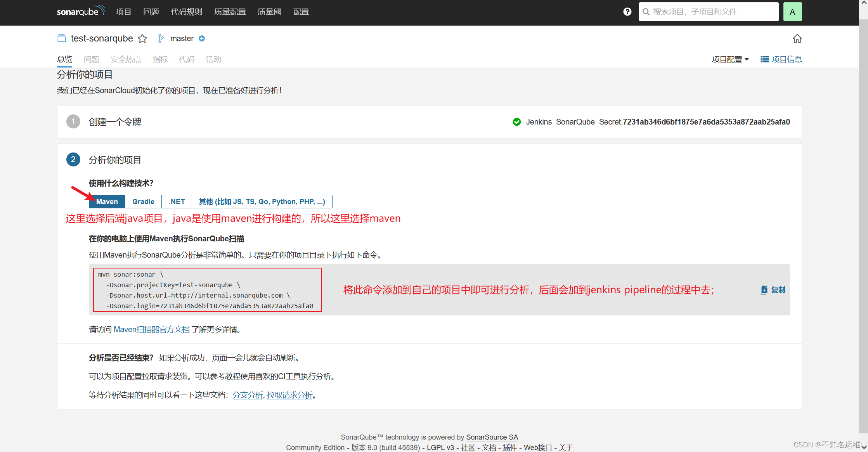Select the Maven build option
The image size is (868, 452).
pyautogui.click(x=107, y=202)
